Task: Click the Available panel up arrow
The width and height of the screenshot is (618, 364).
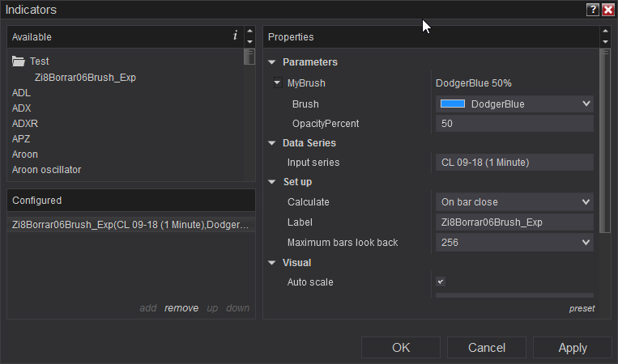Action: point(249,32)
